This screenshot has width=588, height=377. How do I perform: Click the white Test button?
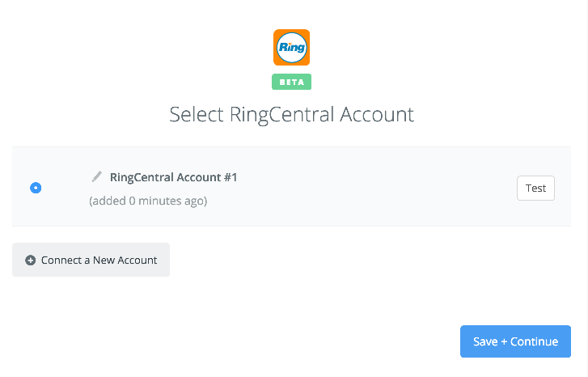click(x=535, y=188)
